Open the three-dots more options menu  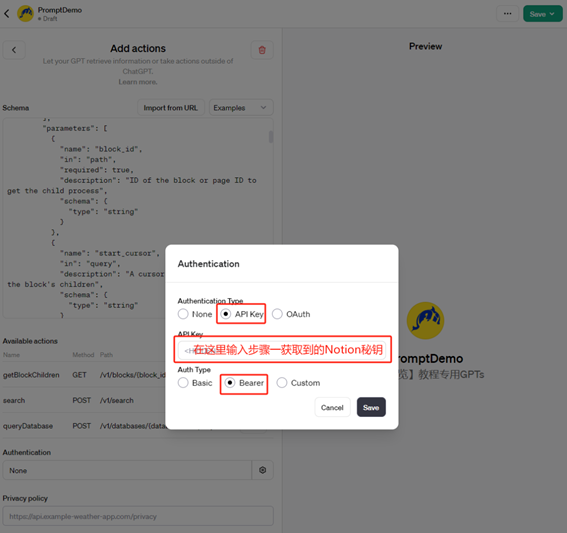pos(507,14)
